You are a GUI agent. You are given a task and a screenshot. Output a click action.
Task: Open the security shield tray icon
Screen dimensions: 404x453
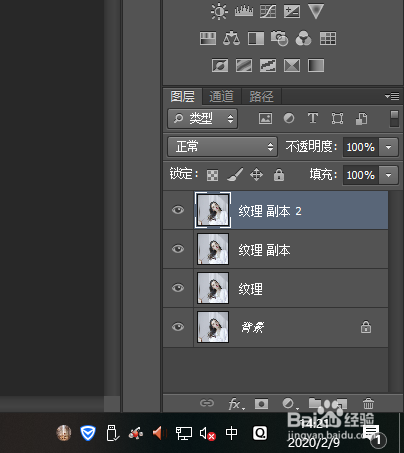(88, 433)
